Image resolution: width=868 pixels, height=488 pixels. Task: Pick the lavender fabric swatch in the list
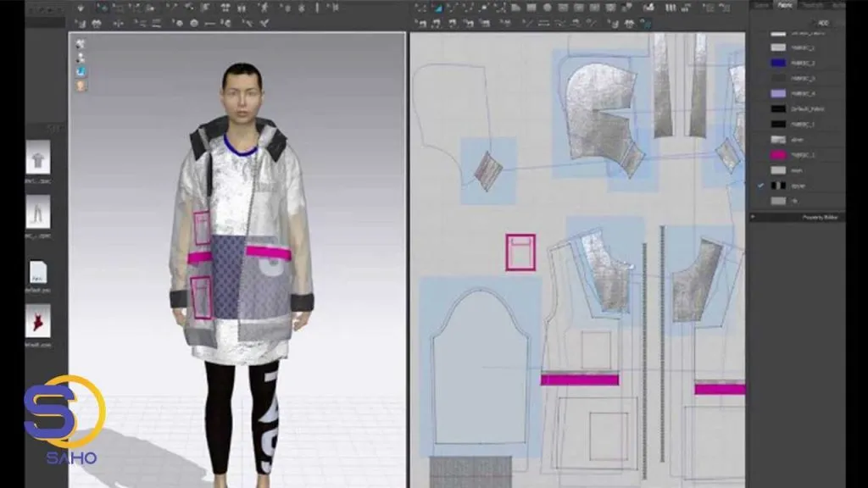[777, 93]
